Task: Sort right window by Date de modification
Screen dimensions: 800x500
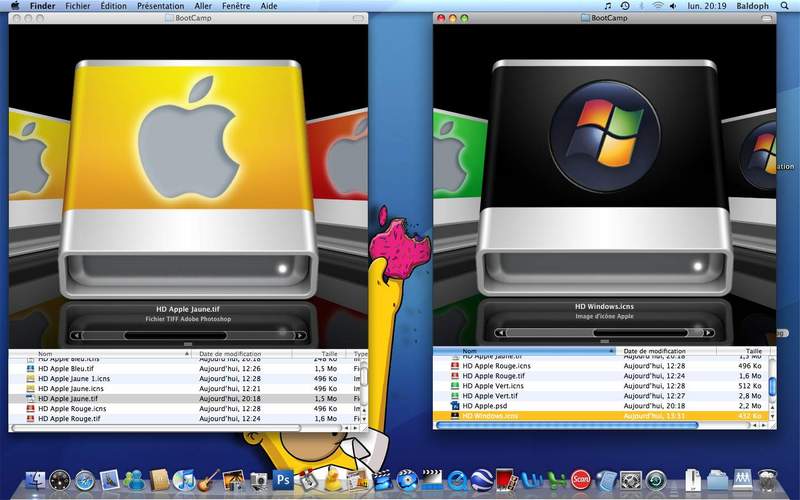Action: click(x=666, y=351)
